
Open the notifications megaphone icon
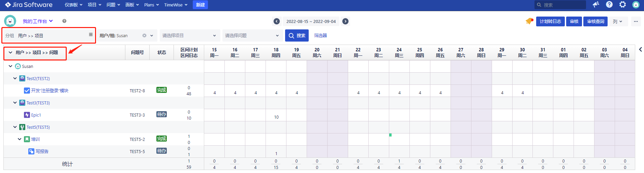tap(596, 4)
